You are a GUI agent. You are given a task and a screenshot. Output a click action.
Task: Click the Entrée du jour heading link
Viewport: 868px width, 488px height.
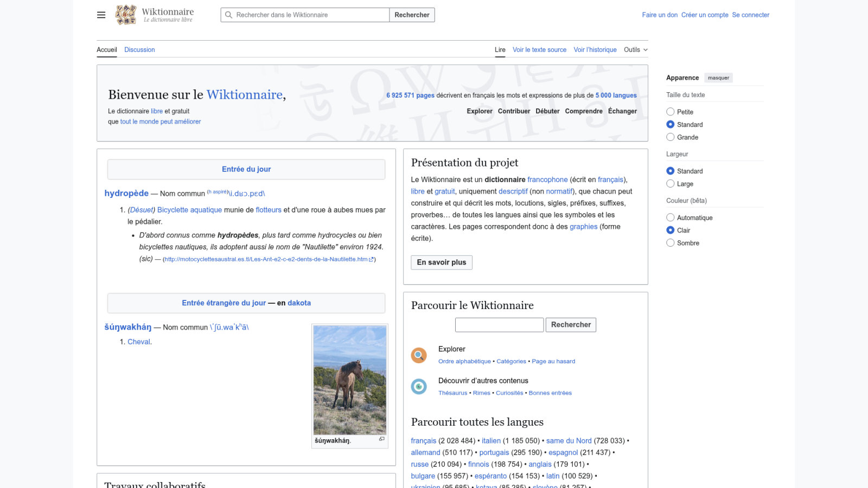click(246, 169)
